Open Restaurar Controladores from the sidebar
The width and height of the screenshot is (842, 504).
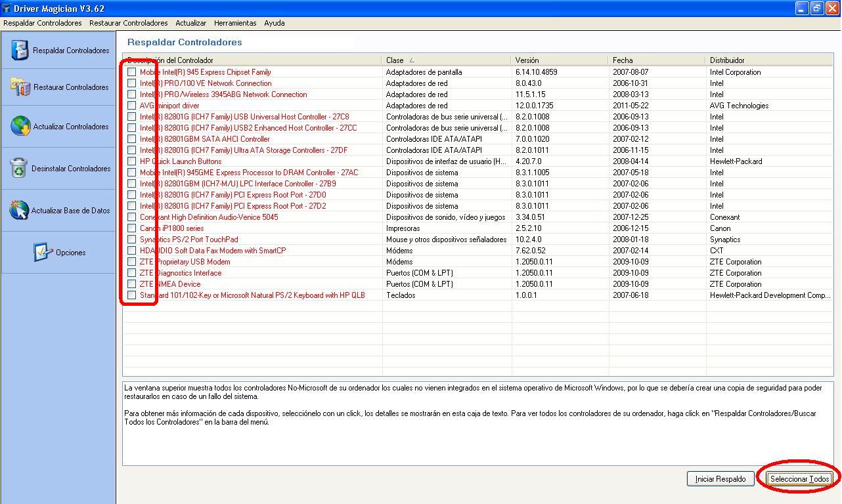point(58,87)
